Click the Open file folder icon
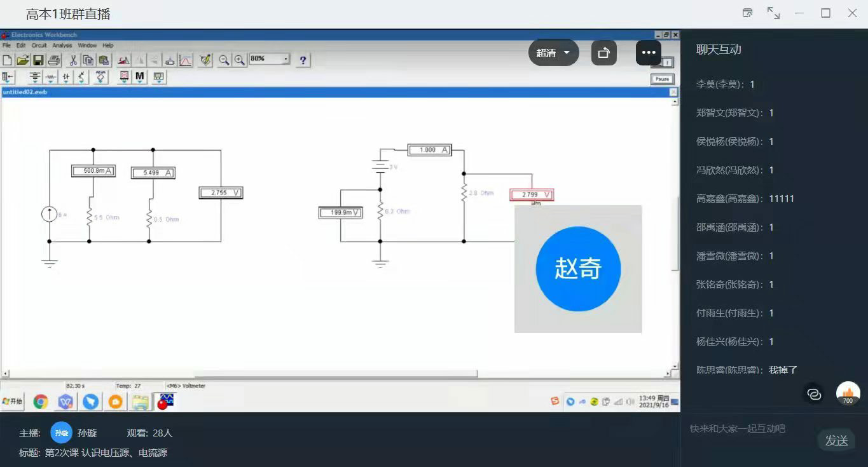 (23, 60)
